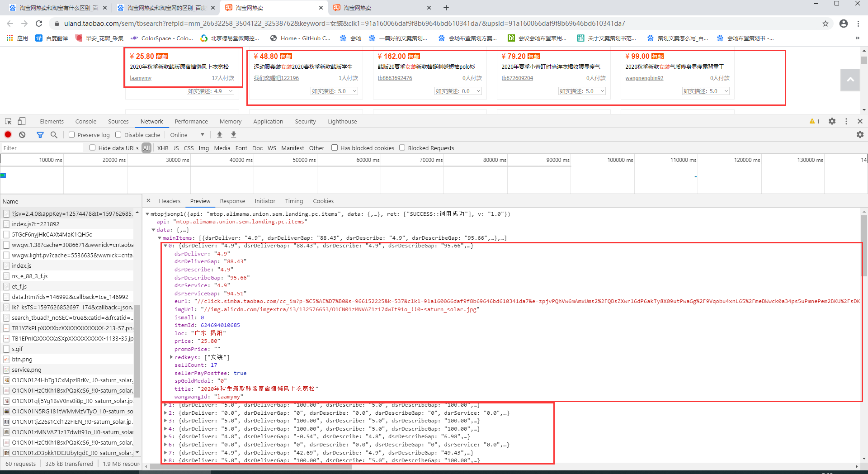The height and width of the screenshot is (474, 868).
Task: Collapse mainItems entry 0
Action: pos(165,246)
